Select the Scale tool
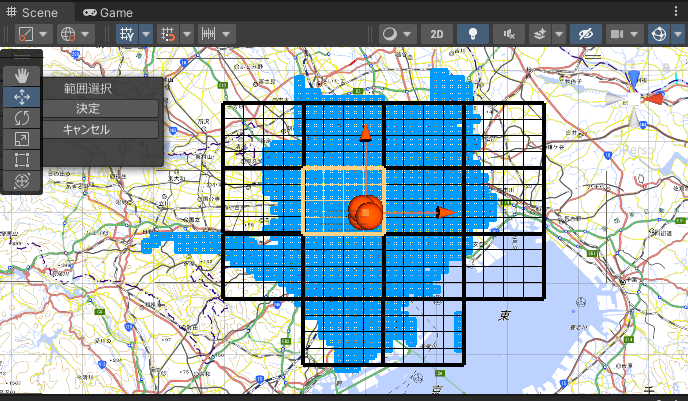 [22, 139]
